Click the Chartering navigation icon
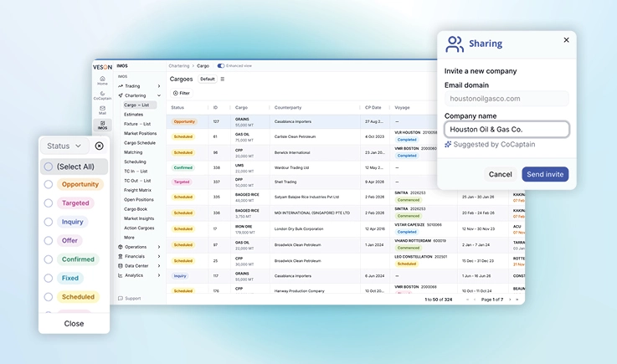 [x=121, y=95]
